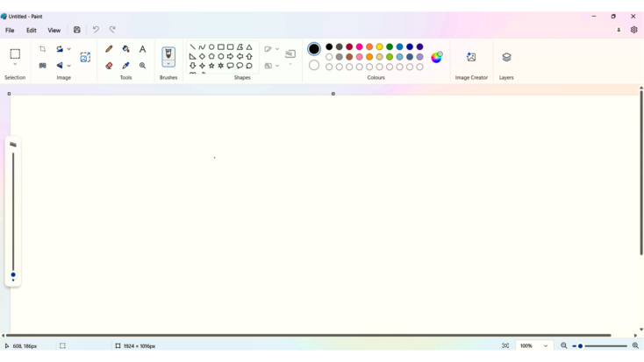Click the Flip image icon
This screenshot has width=644, height=362.
60,65
